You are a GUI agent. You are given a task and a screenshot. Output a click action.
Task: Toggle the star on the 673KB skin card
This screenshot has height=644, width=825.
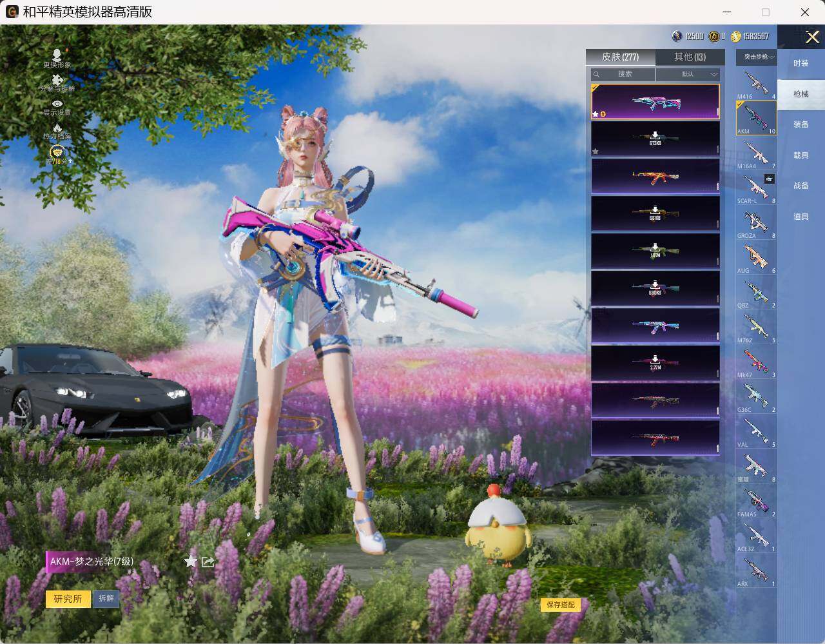tap(596, 151)
